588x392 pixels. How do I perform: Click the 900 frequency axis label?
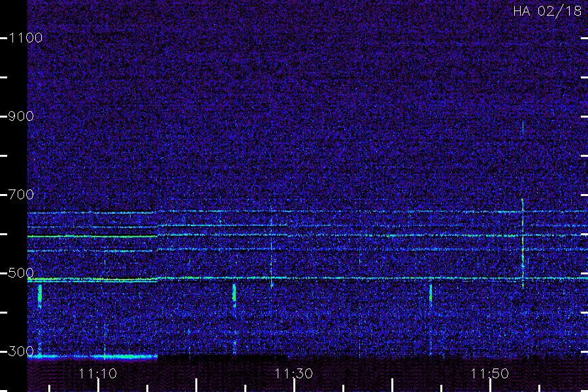21,116
